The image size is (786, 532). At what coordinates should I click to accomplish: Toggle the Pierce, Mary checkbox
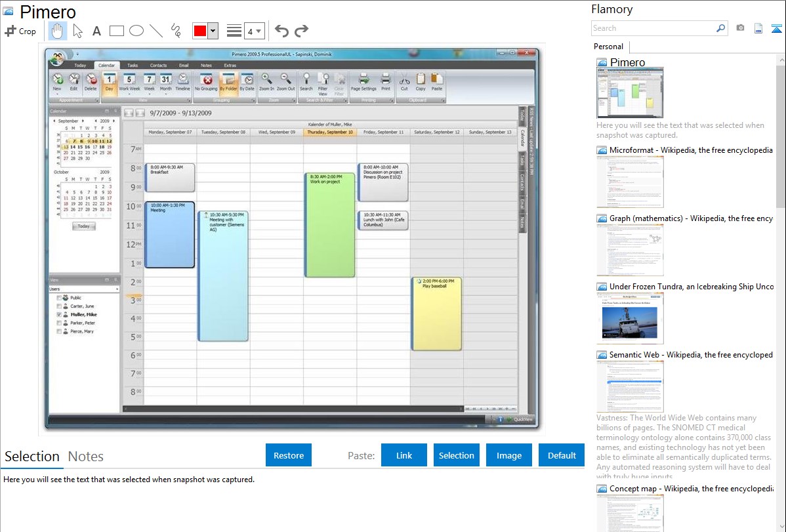pos(59,331)
